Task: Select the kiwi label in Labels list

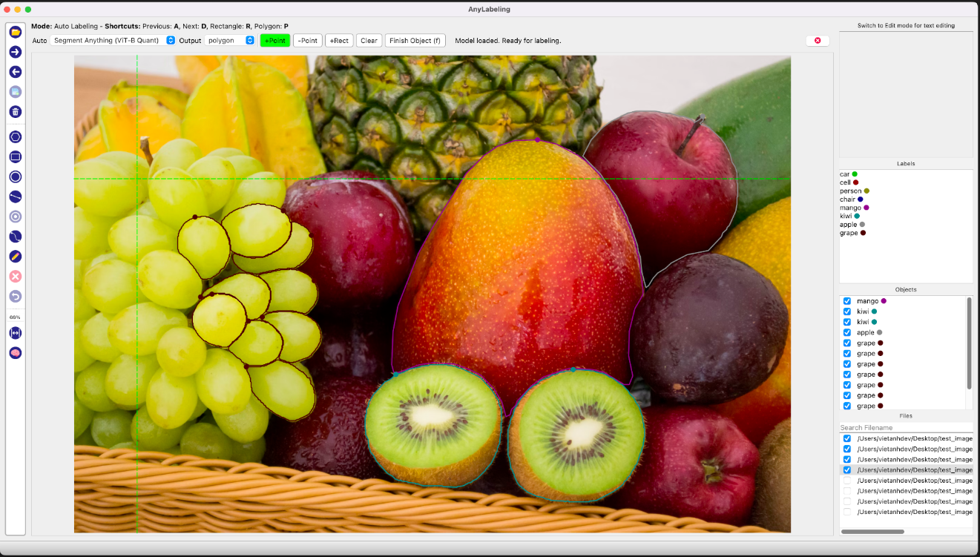Action: pos(845,216)
